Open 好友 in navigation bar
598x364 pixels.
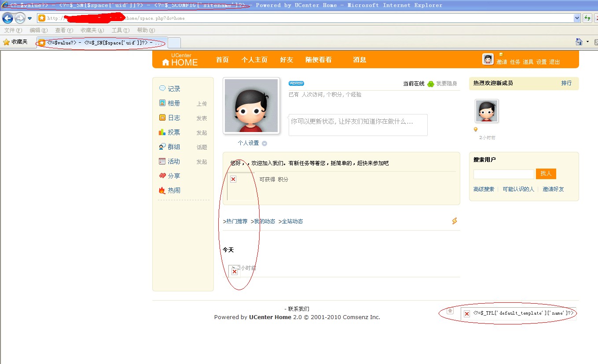pos(286,60)
